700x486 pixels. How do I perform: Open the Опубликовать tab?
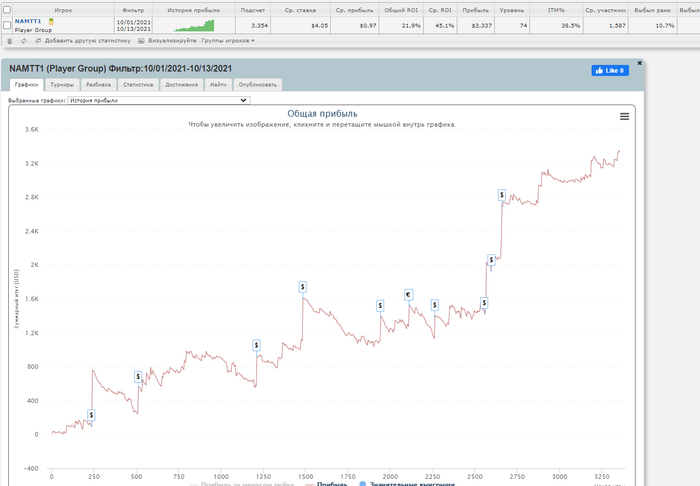click(258, 84)
